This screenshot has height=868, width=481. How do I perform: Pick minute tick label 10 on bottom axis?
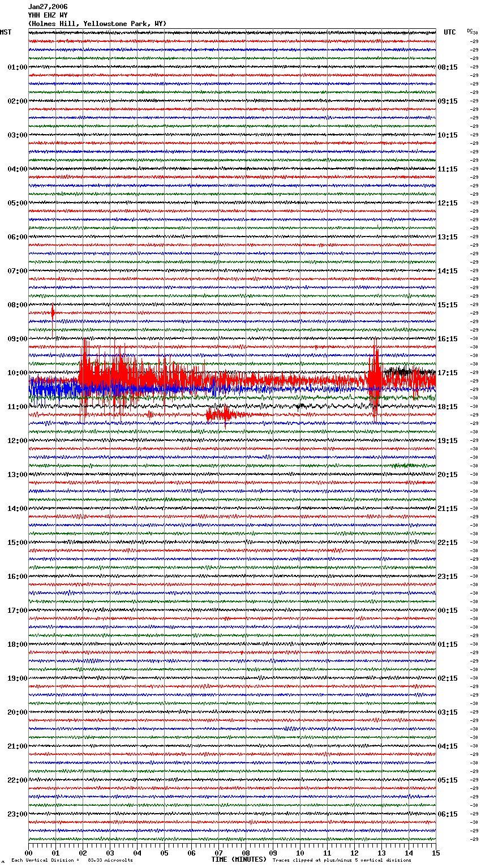[x=300, y=853]
